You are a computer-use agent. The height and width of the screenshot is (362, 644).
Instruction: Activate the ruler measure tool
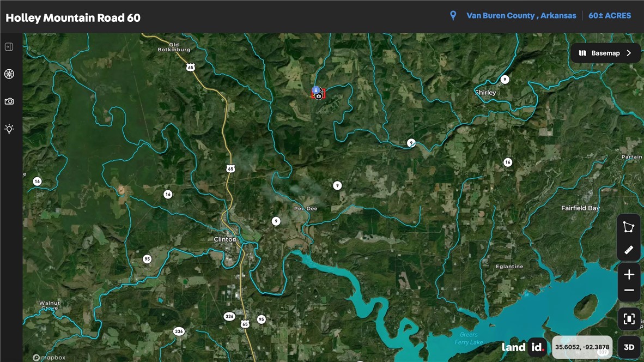click(629, 250)
